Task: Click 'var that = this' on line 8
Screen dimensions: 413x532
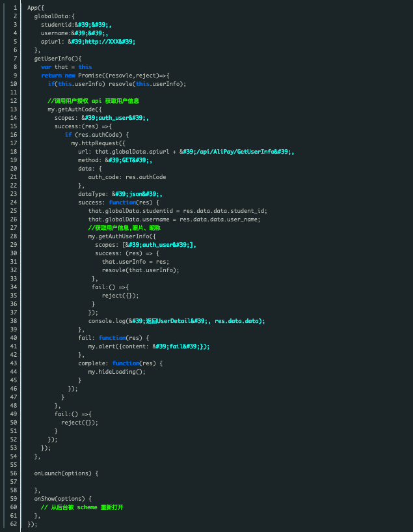Action: pos(66,67)
